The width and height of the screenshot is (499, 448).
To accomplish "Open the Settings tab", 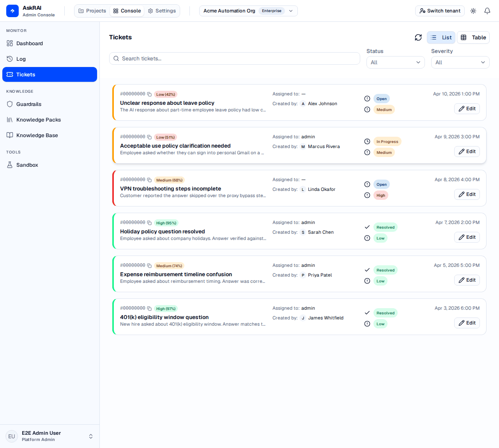I will coord(162,11).
